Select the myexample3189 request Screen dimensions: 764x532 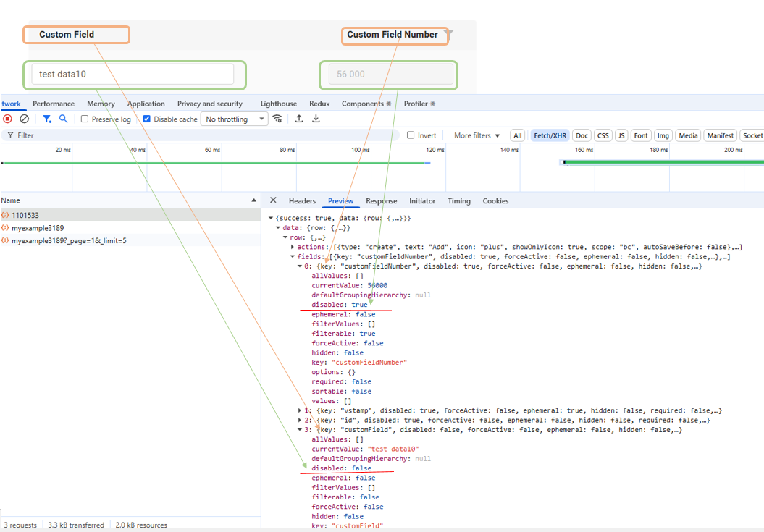point(38,227)
